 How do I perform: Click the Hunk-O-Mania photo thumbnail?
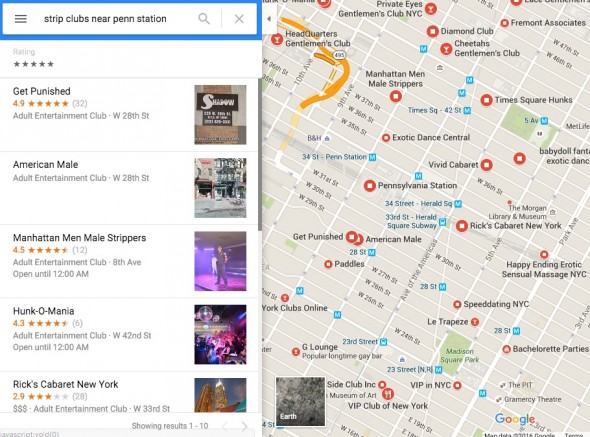pos(220,334)
